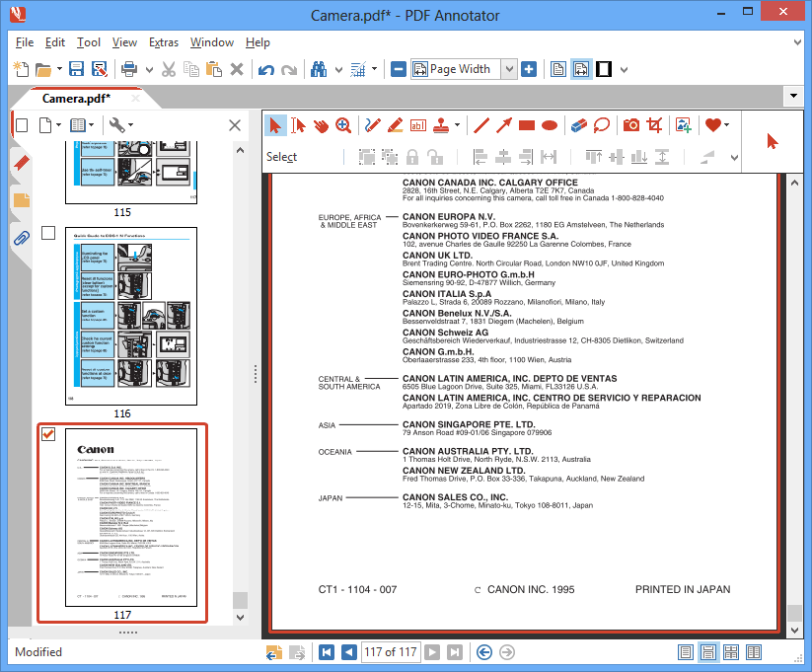Expand the Find options dropdown arrow

pyautogui.click(x=338, y=69)
